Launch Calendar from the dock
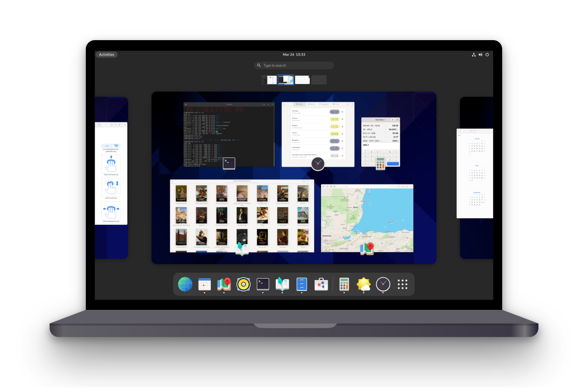The width and height of the screenshot is (588, 392). [205, 284]
